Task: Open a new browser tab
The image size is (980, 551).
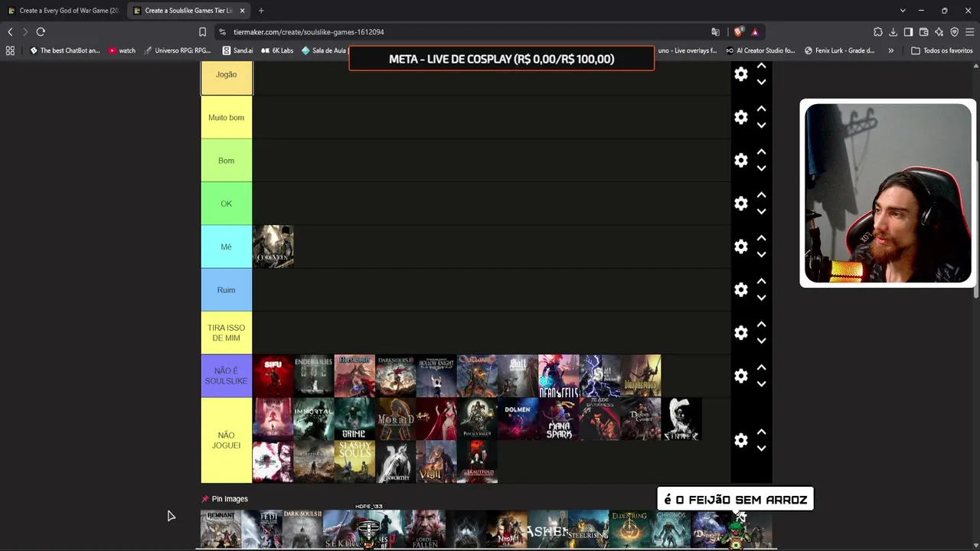Action: 261,11
